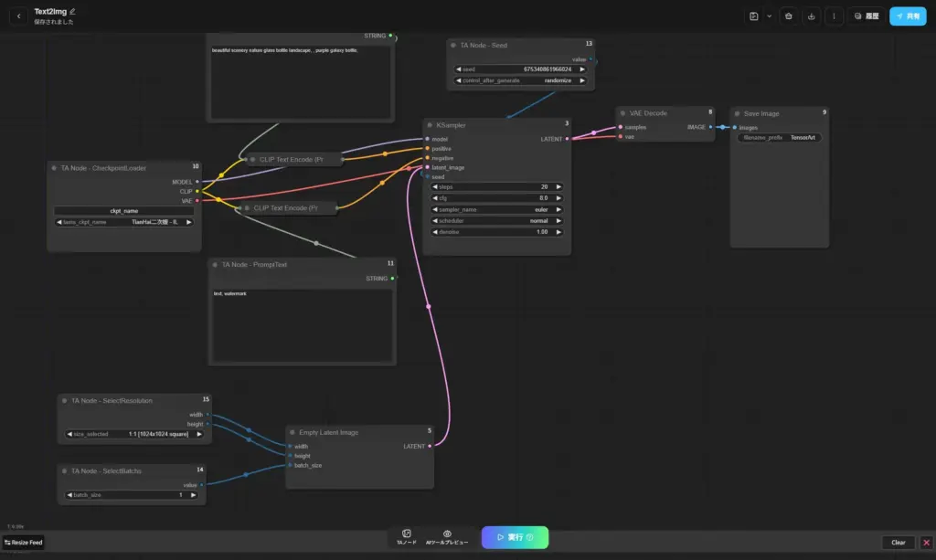Click the blue 共有 share button
The height and width of the screenshot is (560, 936).
click(908, 16)
